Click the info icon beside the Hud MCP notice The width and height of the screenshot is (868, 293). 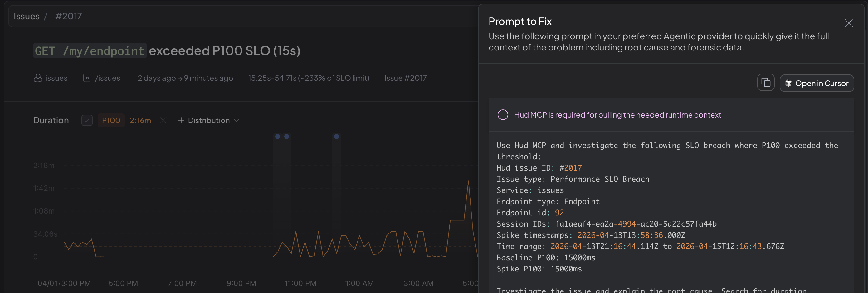pyautogui.click(x=502, y=114)
